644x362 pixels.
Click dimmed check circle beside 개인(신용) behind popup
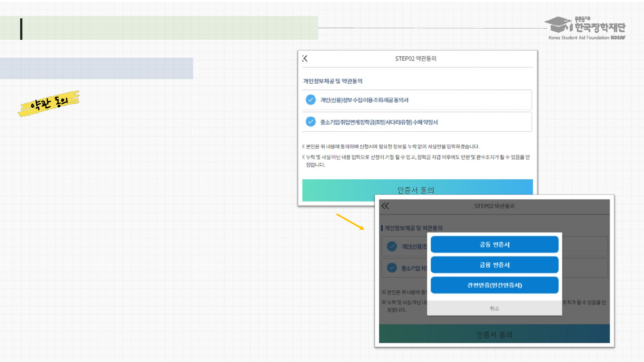392,246
